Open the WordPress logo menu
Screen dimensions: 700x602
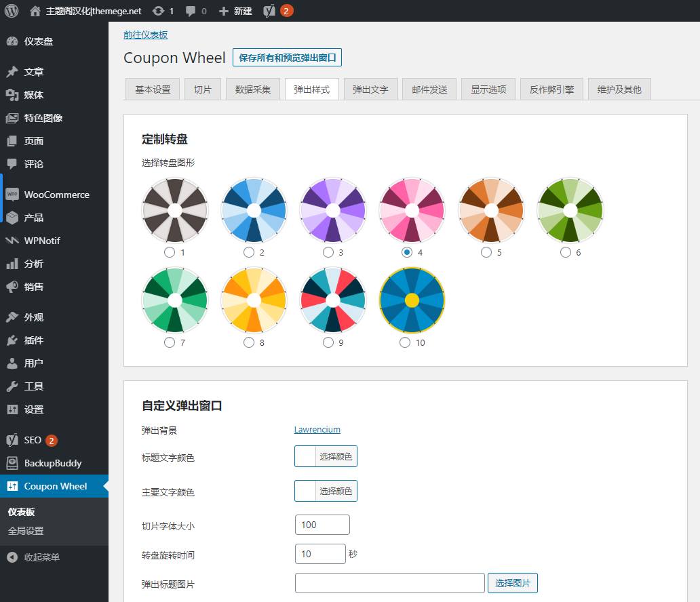(12, 11)
